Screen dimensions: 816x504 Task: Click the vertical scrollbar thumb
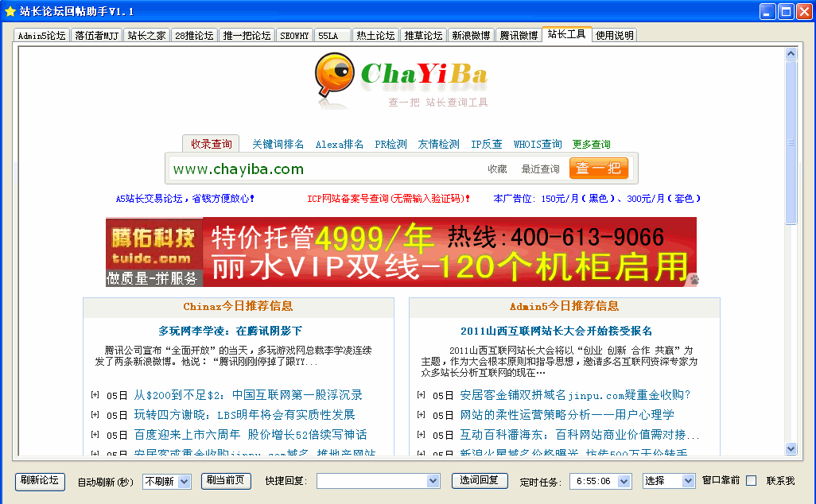point(791,142)
